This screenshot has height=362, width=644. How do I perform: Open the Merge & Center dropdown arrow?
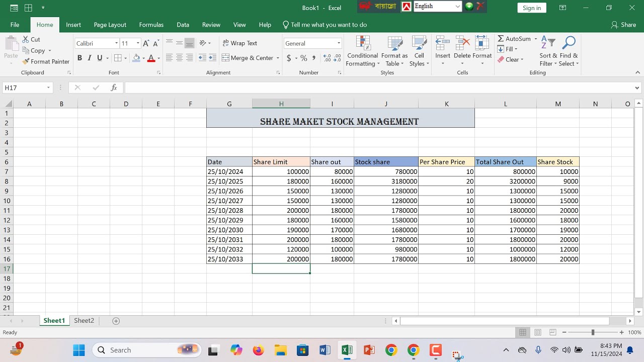[278, 58]
